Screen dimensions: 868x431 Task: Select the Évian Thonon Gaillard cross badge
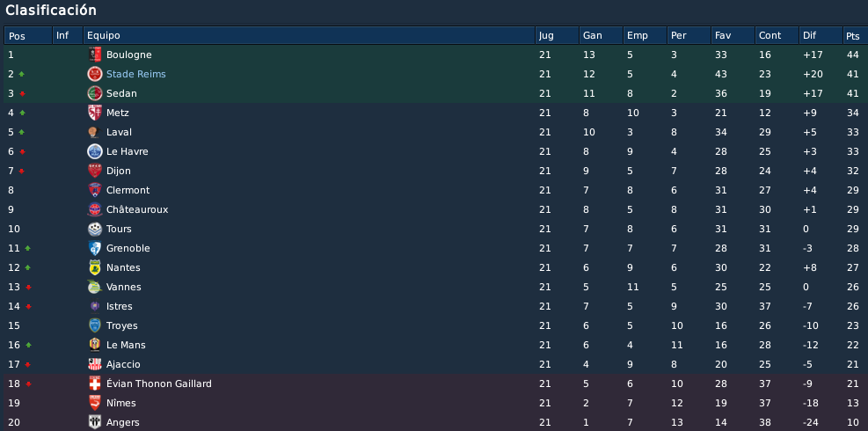[x=95, y=384]
